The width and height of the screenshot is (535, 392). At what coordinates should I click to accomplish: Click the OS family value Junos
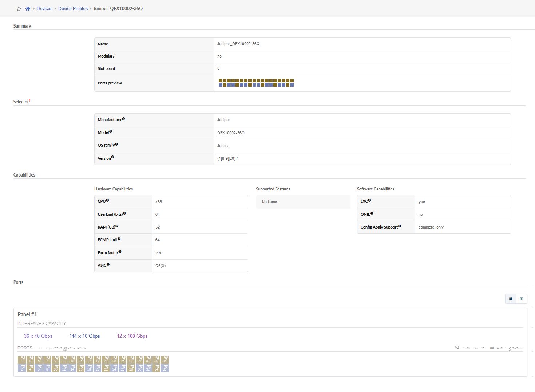tap(223, 146)
